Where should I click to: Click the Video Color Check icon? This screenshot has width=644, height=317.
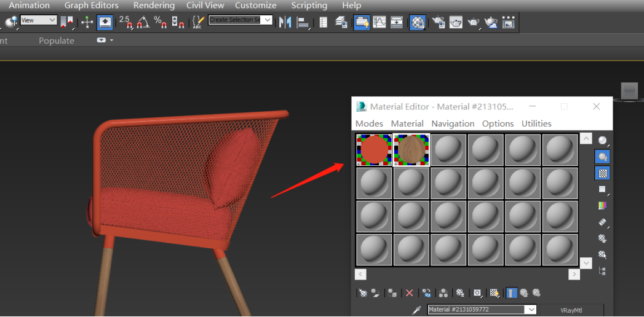[x=603, y=205]
